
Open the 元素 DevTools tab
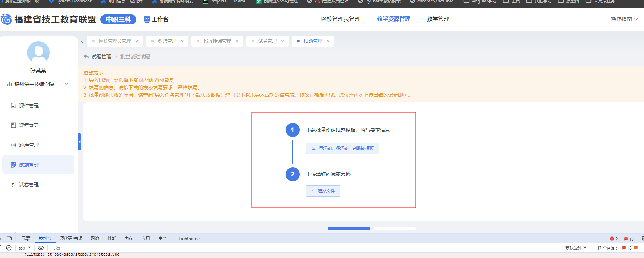(26, 239)
